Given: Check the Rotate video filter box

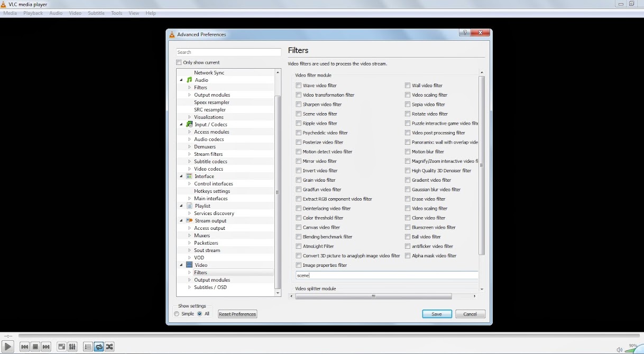Looking at the screenshot, I should pos(408,114).
